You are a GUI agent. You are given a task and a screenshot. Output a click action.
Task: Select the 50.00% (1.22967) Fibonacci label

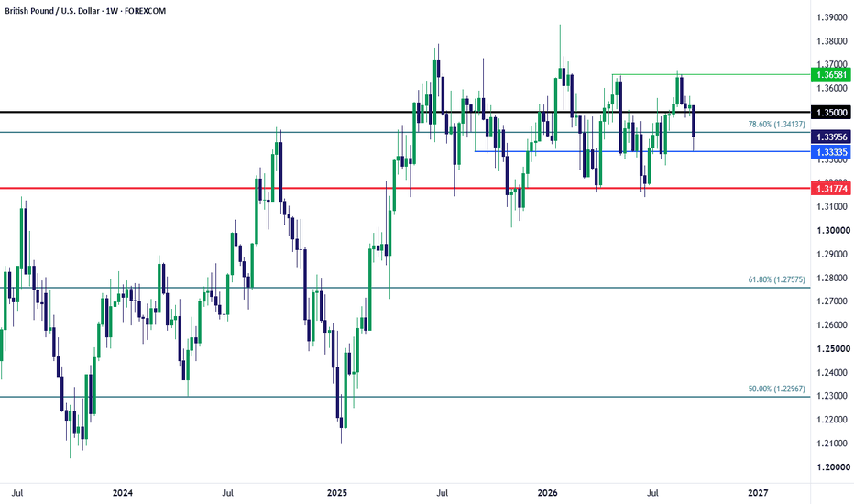pyautogui.click(x=776, y=389)
